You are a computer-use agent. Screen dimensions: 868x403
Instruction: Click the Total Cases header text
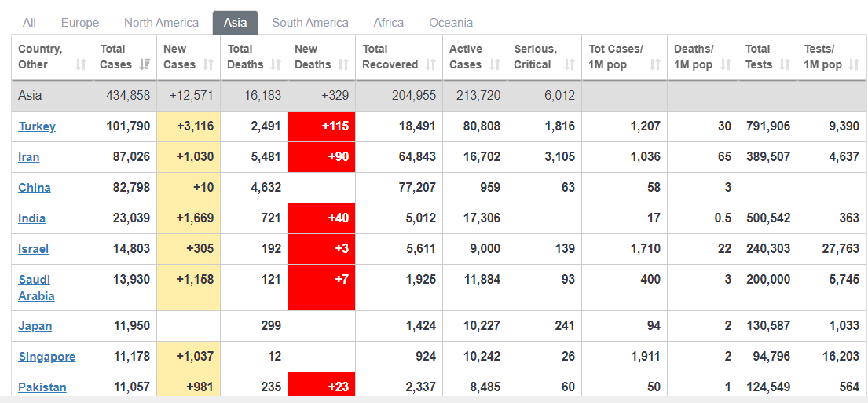(115, 57)
